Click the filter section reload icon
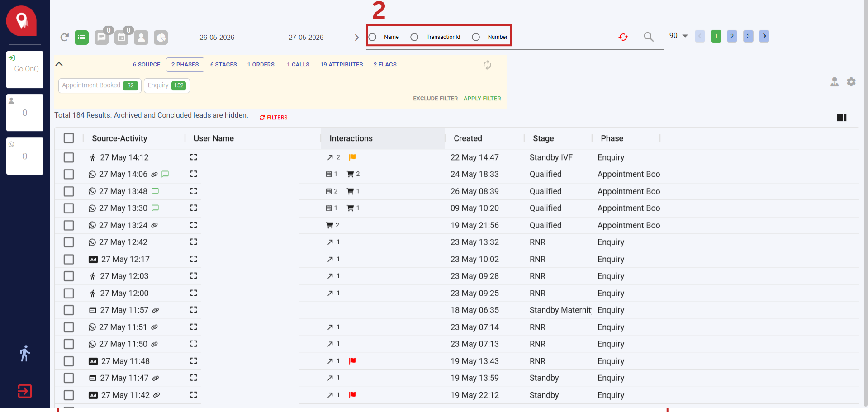The height and width of the screenshot is (412, 868). (x=487, y=65)
